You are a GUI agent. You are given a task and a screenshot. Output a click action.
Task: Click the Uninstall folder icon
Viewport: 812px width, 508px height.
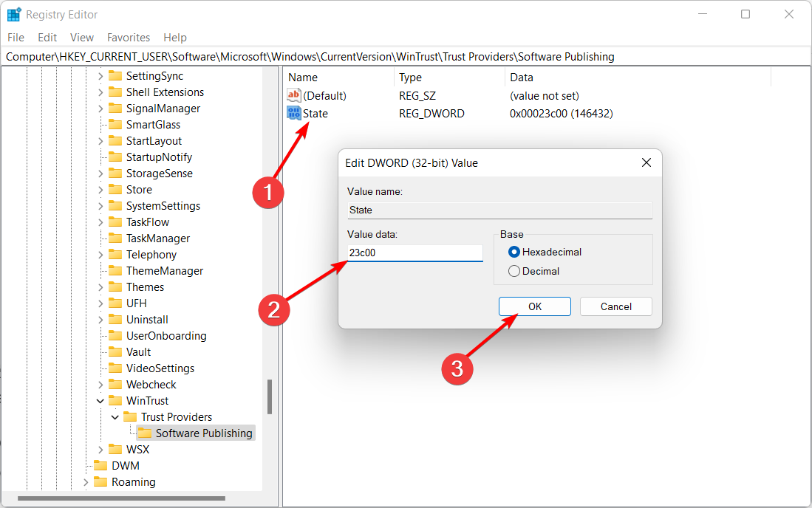(x=115, y=320)
